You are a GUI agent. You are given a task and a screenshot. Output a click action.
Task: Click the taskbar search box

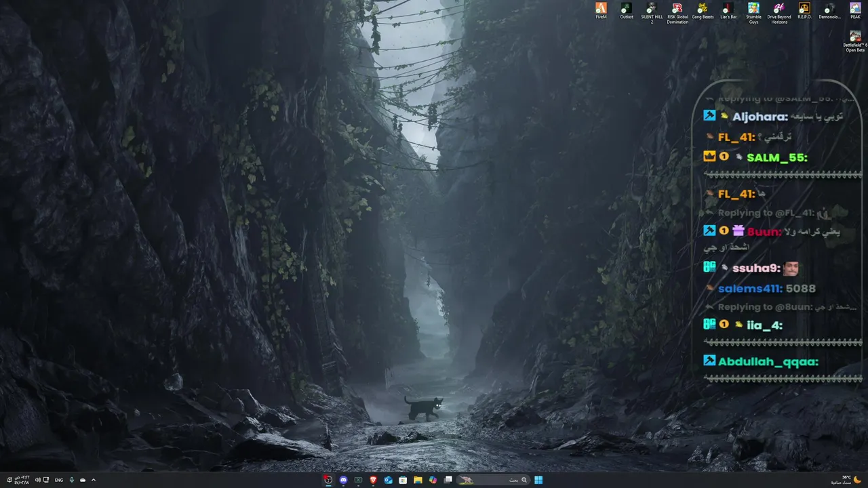493,480
